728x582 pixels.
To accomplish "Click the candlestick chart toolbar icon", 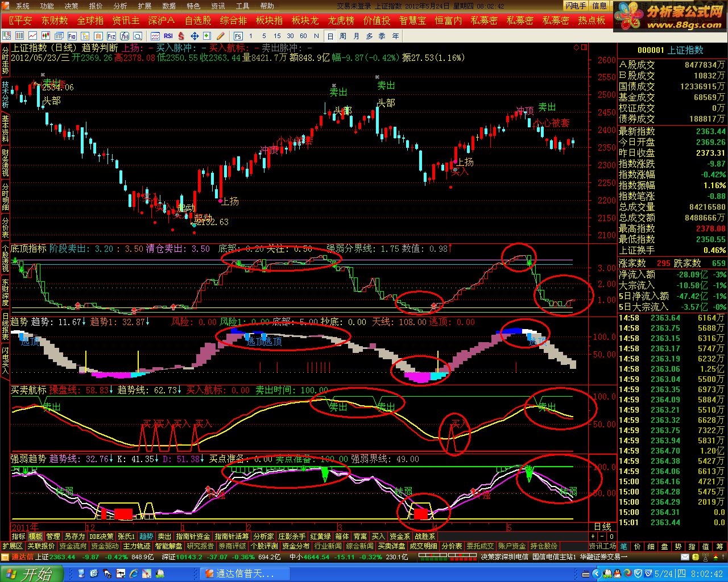I will [x=45, y=36].
